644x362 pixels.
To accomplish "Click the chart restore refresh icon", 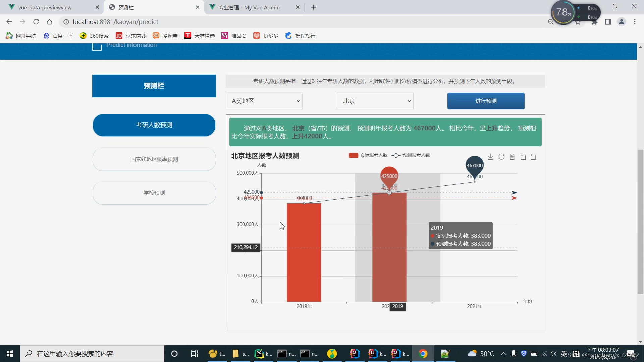I will tap(501, 157).
